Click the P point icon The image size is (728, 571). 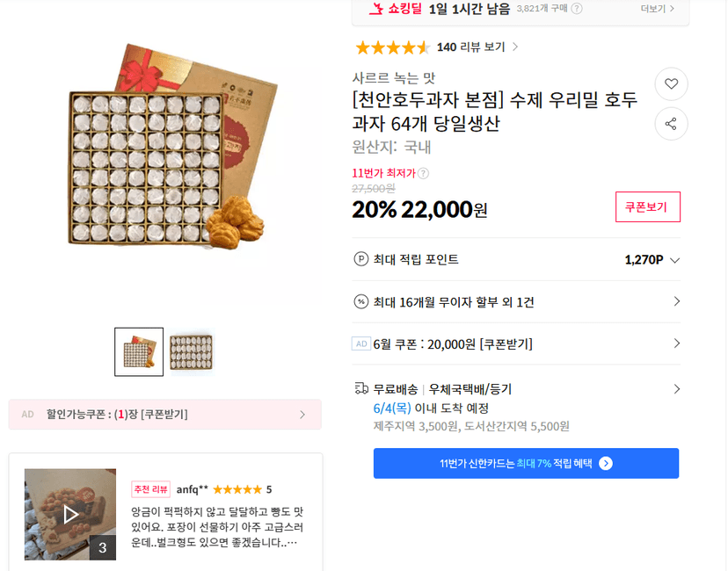tap(360, 259)
